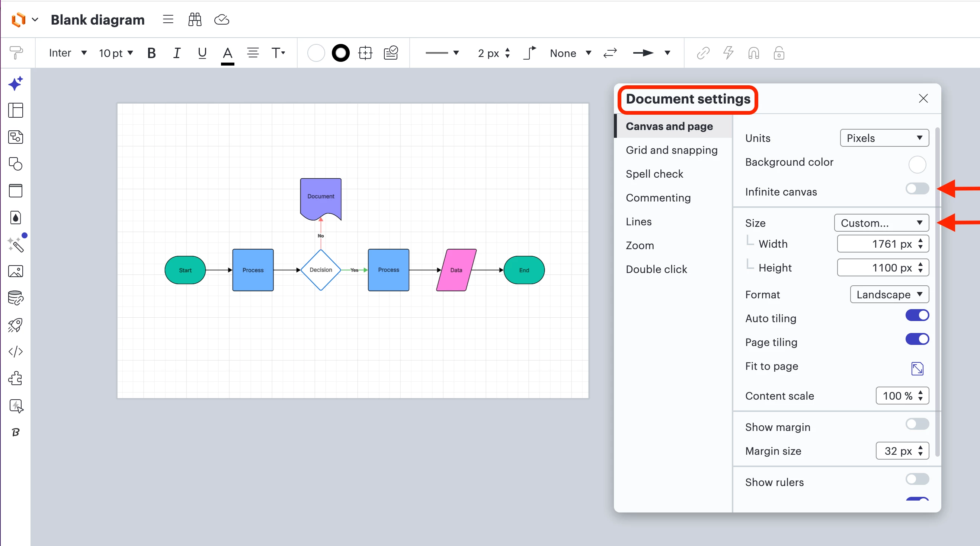Open the Format Landscape dropdown
The width and height of the screenshot is (980, 546).
[x=889, y=294]
